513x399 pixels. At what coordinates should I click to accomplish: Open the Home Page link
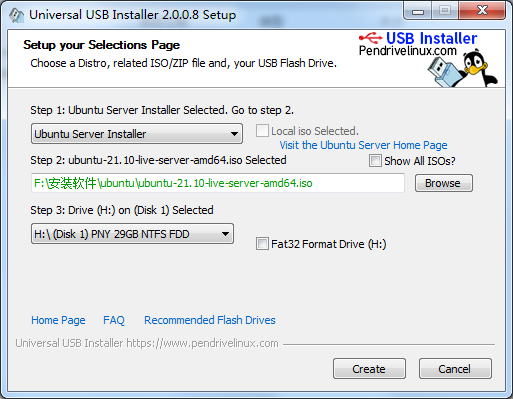pyautogui.click(x=58, y=320)
